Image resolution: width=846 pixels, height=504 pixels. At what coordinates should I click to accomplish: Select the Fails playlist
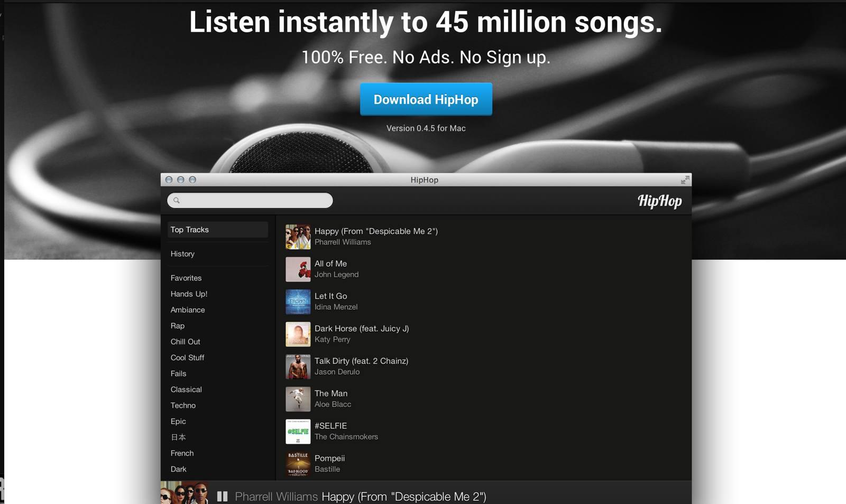[x=178, y=374]
